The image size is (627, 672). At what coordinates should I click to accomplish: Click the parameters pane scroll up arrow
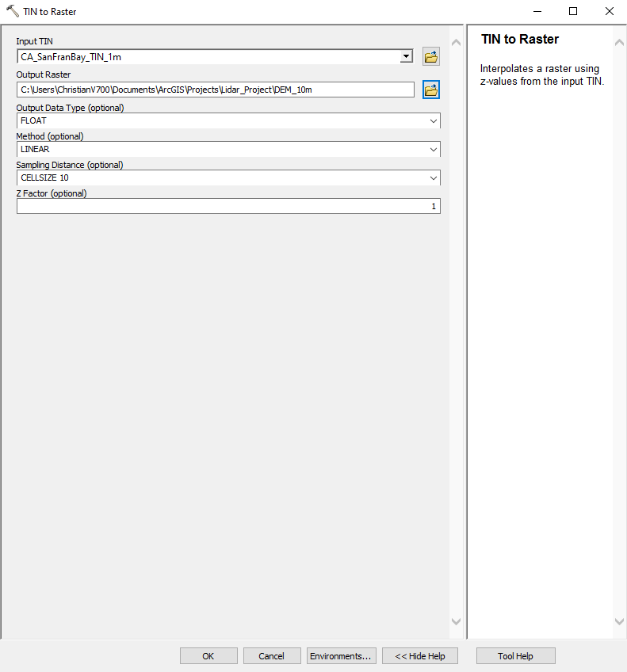456,42
